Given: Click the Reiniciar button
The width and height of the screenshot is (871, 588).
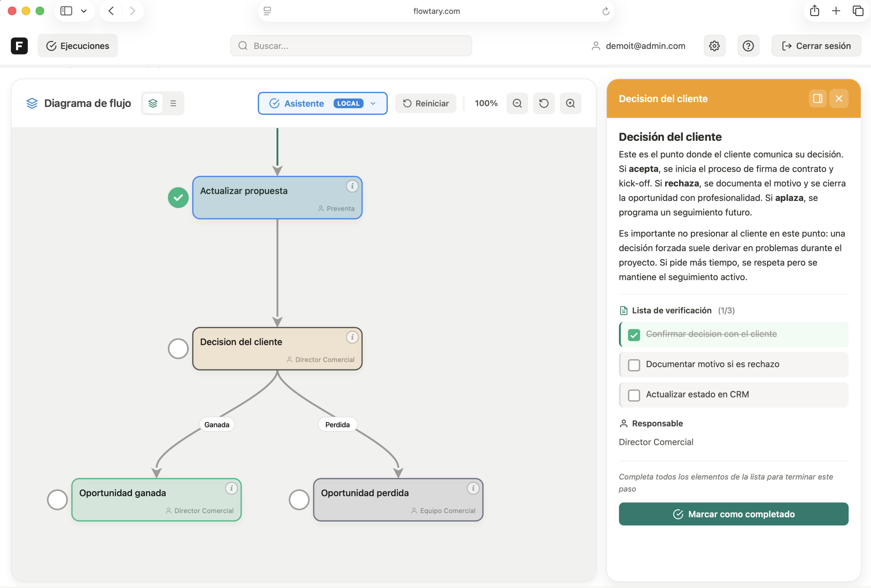Looking at the screenshot, I should 425,103.
